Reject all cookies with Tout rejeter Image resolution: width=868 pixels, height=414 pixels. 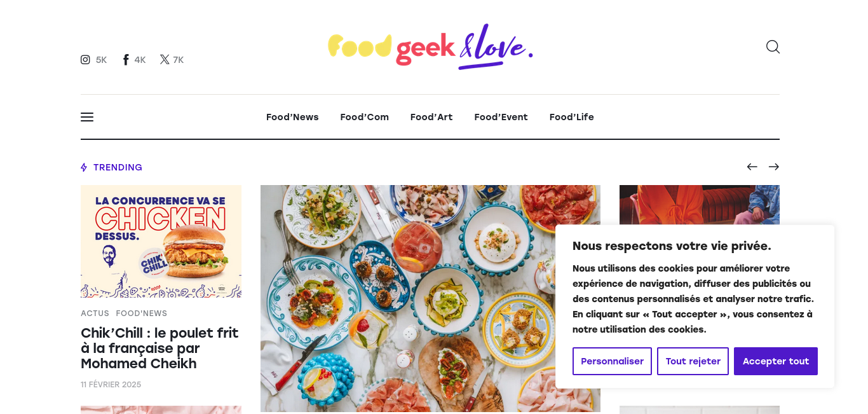(693, 361)
